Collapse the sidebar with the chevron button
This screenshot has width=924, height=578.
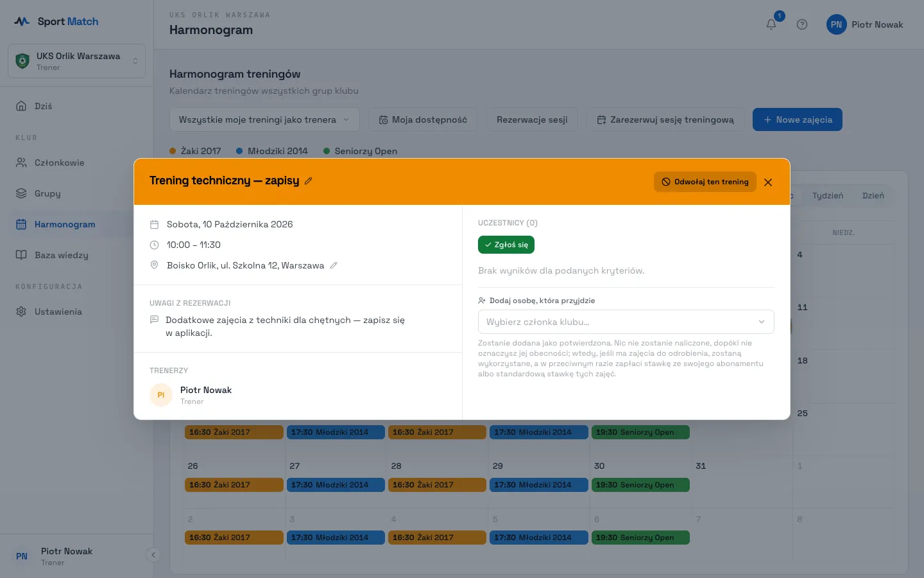pos(153,555)
